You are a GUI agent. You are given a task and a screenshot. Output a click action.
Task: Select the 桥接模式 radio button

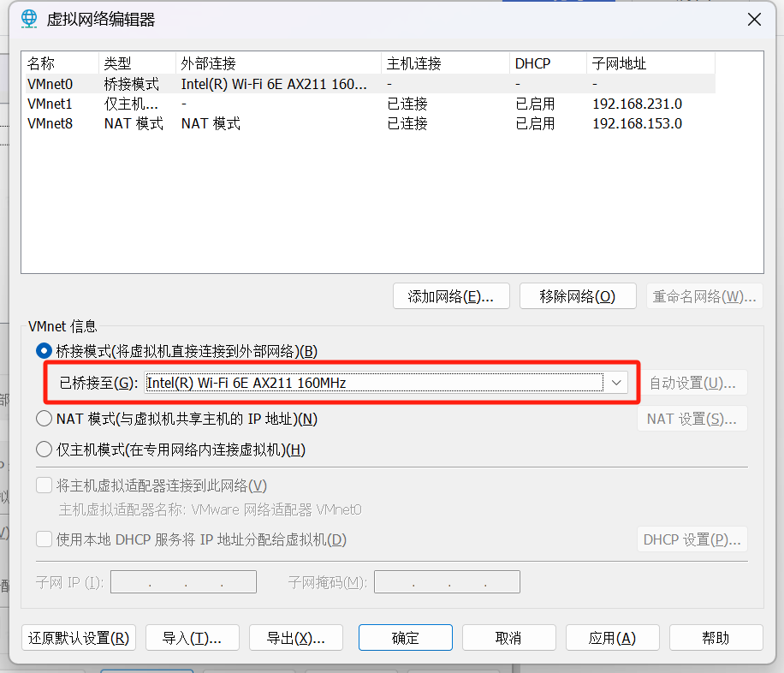tap(44, 351)
